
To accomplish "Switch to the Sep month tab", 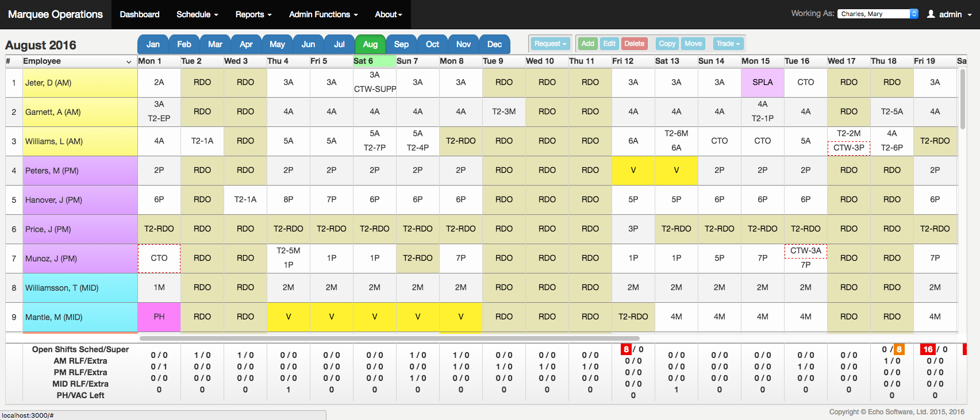I will pos(401,44).
